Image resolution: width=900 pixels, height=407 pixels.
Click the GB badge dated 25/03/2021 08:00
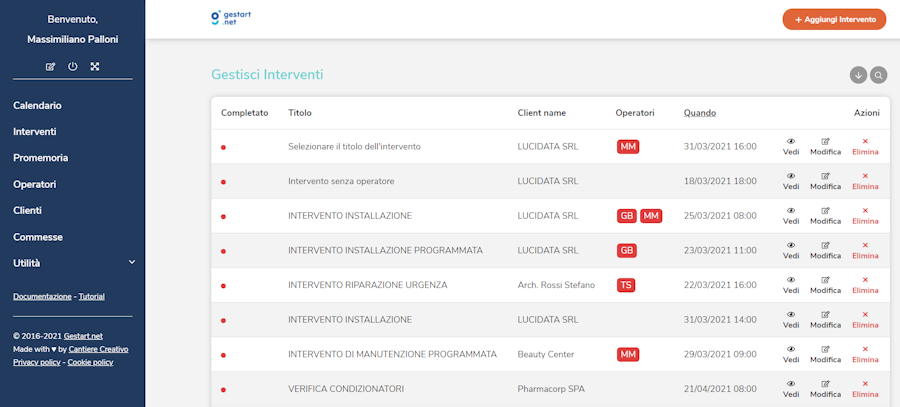point(627,216)
